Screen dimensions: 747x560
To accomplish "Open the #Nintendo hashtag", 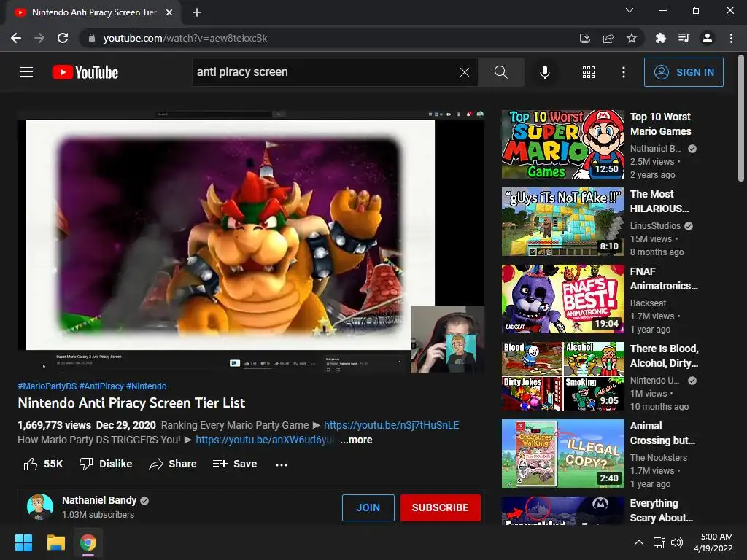I will (x=146, y=386).
